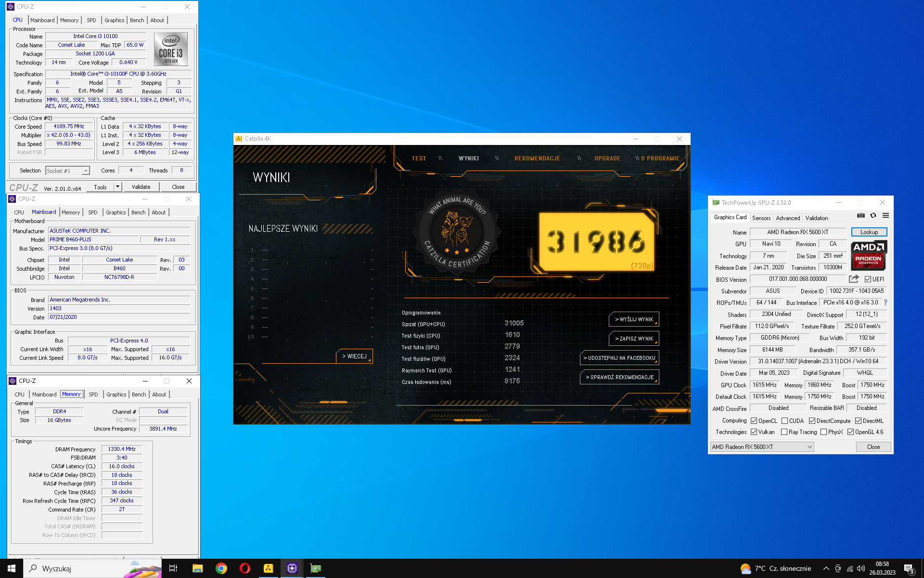Click the Meet Now tray icon
This screenshot has height=578, width=924.
click(x=838, y=568)
